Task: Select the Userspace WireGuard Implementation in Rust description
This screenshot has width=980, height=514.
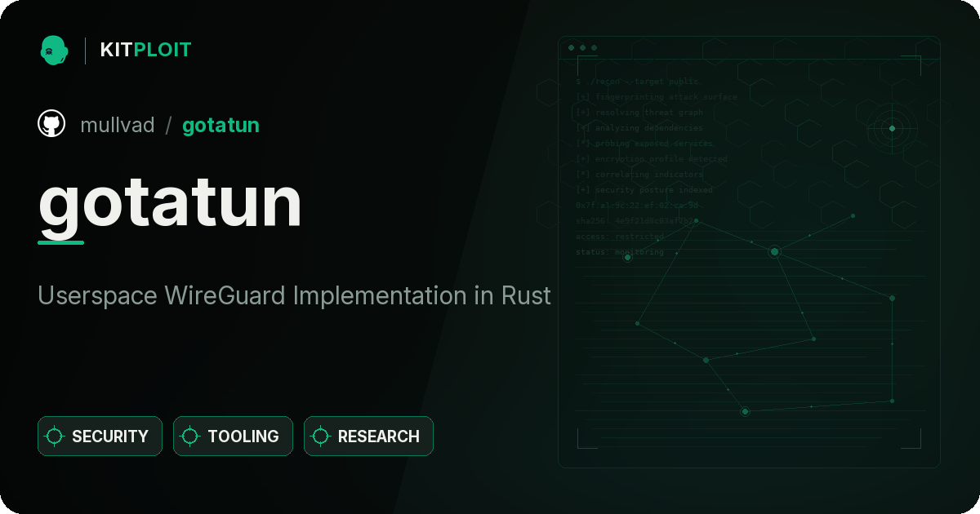Action: point(295,295)
